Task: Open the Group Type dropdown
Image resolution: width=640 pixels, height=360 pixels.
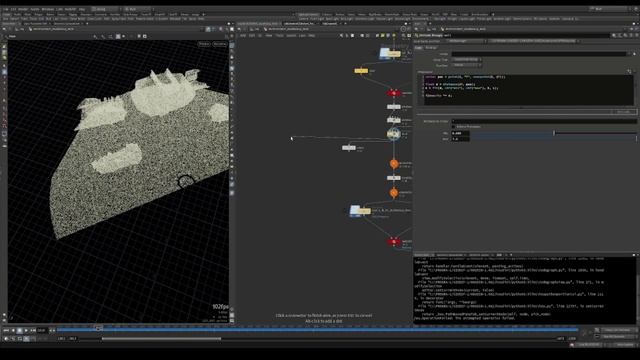Action: point(466,60)
